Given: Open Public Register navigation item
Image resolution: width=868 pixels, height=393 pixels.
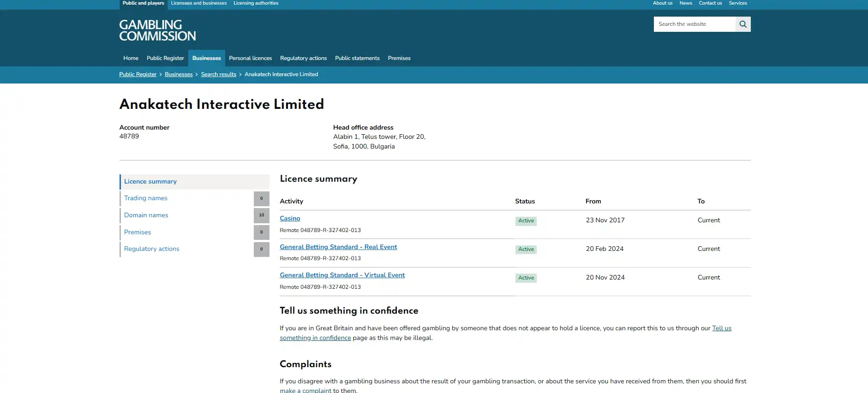Looking at the screenshot, I should pos(165,58).
